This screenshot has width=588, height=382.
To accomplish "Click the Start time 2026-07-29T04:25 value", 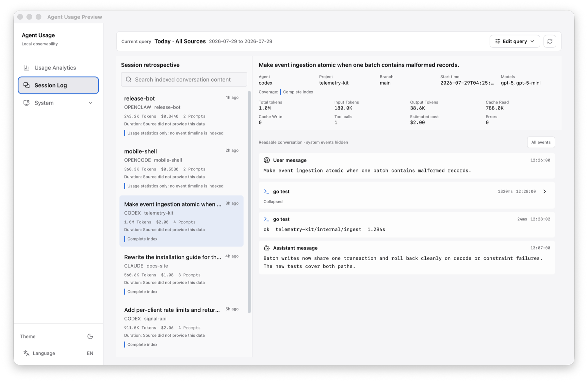I will pos(467,83).
